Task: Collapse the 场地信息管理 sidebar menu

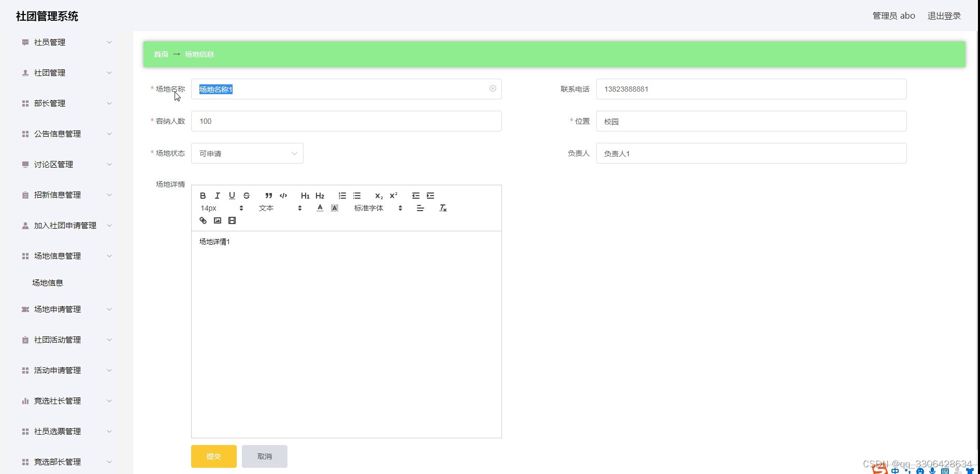Action: click(66, 256)
